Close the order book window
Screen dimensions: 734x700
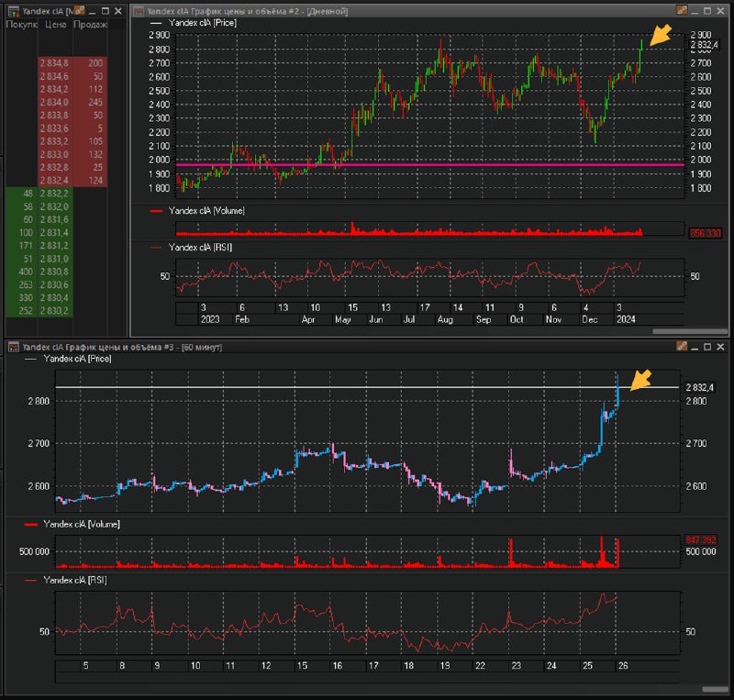[118, 11]
